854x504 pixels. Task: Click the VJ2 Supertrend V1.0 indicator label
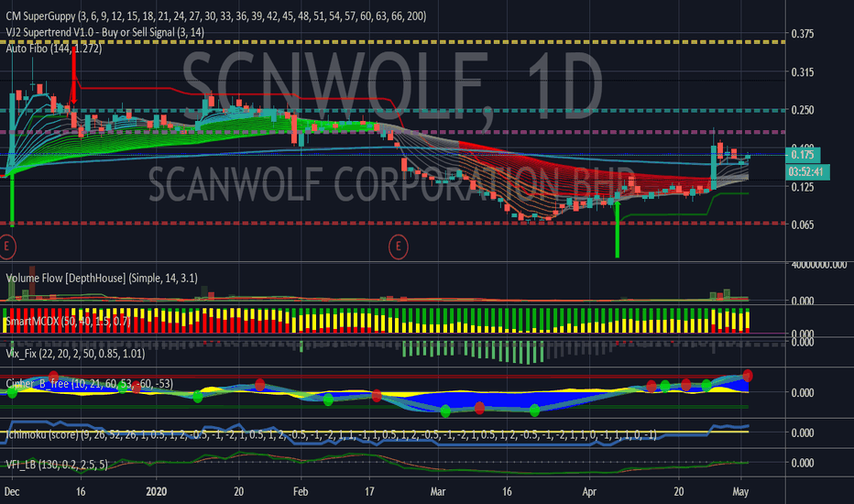105,32
